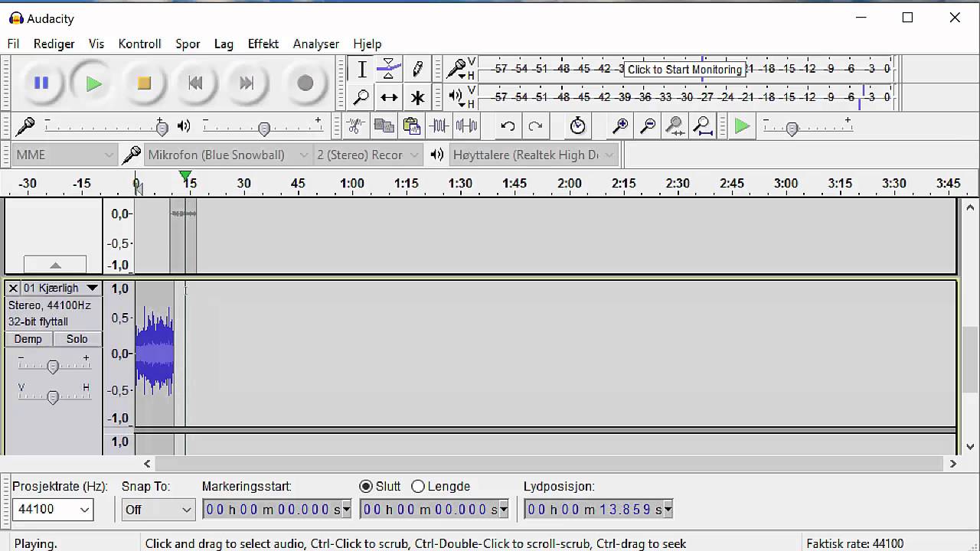The height and width of the screenshot is (551, 980).
Task: Open the Rediger menu
Action: pyautogui.click(x=54, y=44)
